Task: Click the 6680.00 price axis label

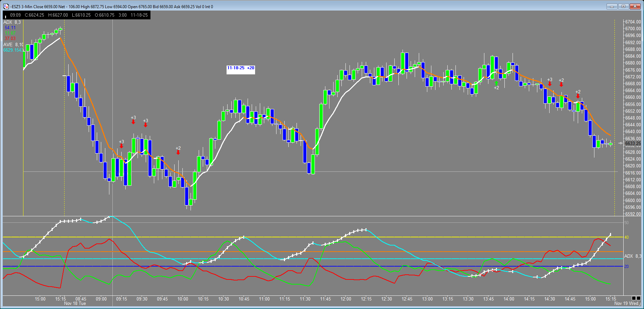Action: (x=633, y=63)
